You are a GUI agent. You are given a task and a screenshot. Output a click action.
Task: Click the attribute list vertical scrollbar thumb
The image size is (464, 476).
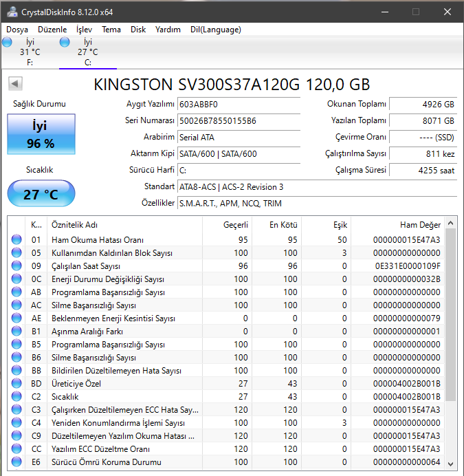tap(451, 315)
